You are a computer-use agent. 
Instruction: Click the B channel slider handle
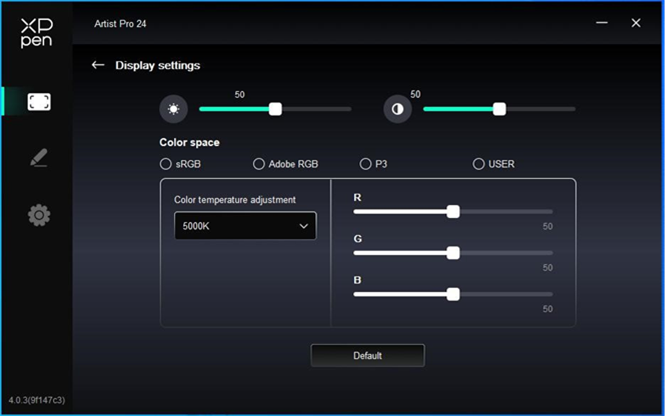click(x=453, y=294)
